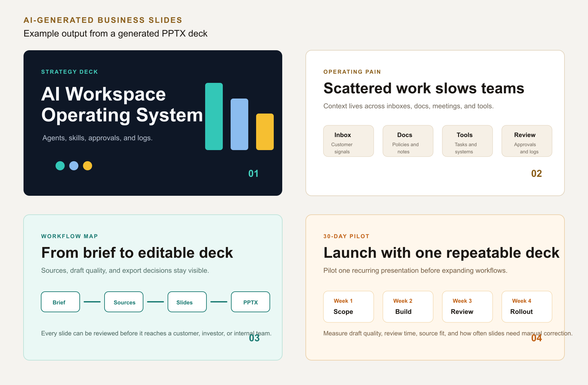588x385 pixels.
Task: Select the PPTX step box
Action: tap(251, 302)
